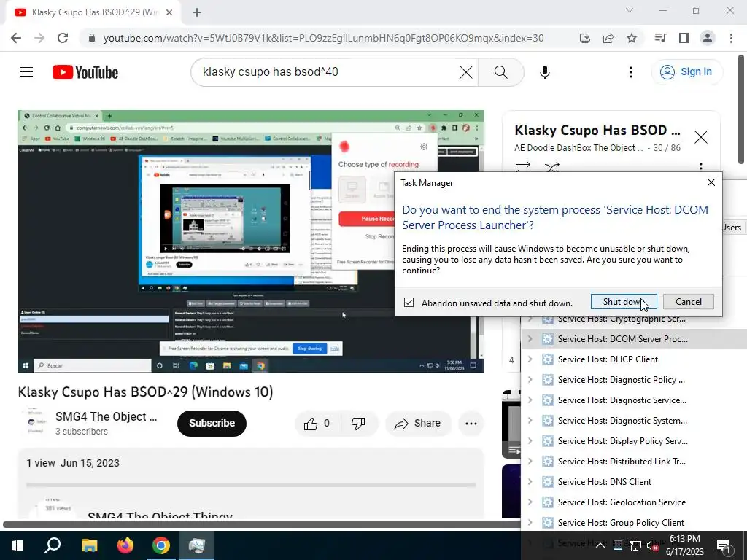Expand Service Host: Diagnostic Service row
The image size is (747, 560).
pos(530,400)
